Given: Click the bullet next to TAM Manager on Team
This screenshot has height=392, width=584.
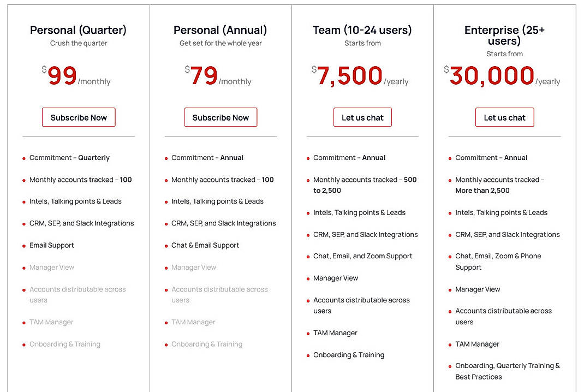Looking at the screenshot, I should [308, 333].
